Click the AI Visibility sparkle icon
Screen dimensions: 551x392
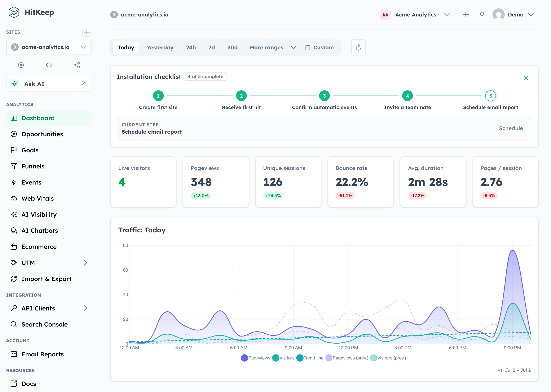[x=14, y=214]
